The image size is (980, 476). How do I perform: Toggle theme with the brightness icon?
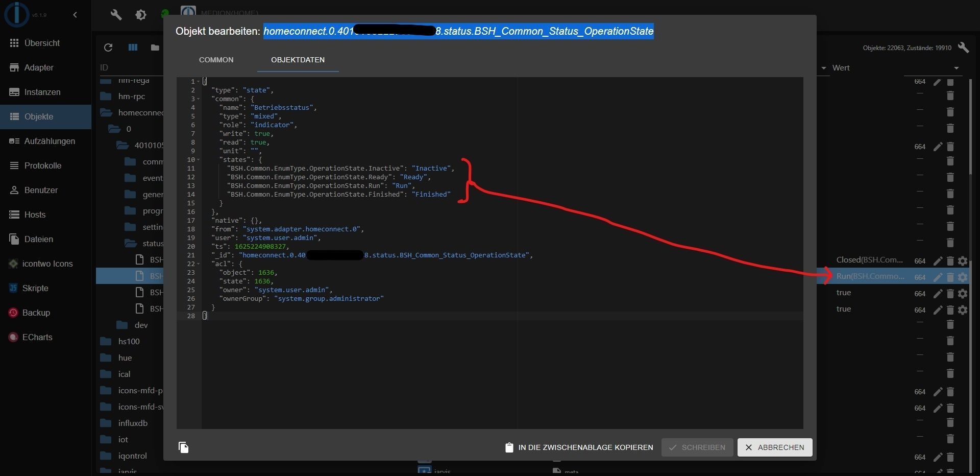tap(141, 15)
